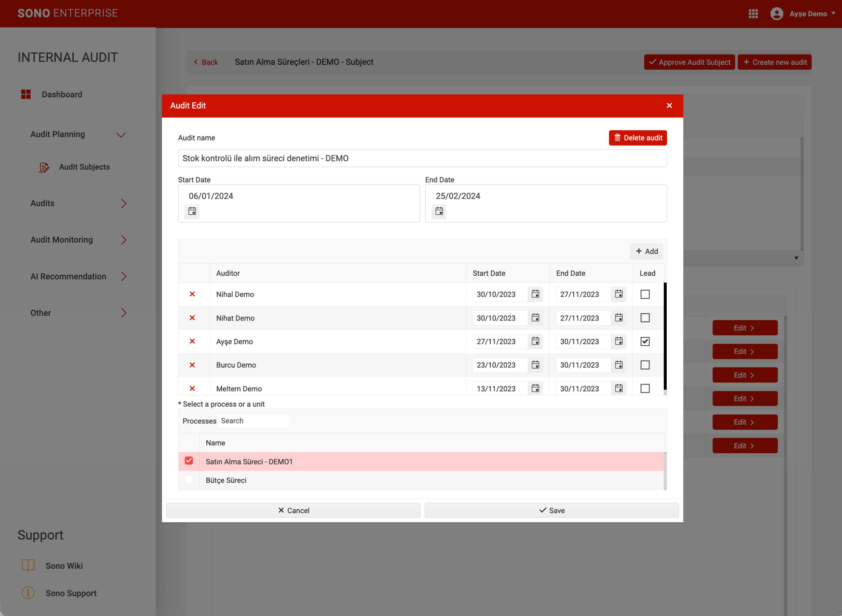The width and height of the screenshot is (842, 616).
Task: Click the Delete audit button
Action: click(637, 138)
